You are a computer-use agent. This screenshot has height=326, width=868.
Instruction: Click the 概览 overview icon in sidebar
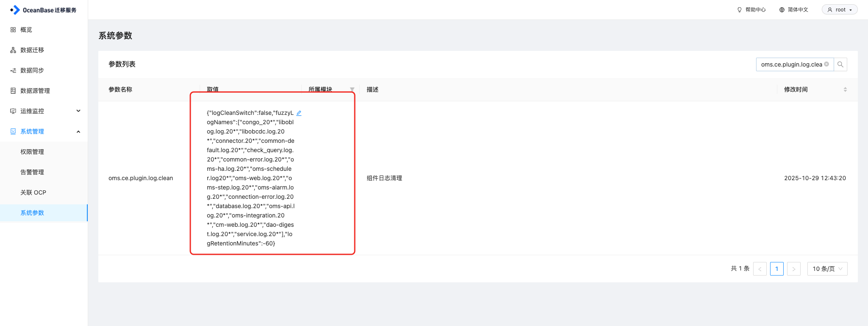click(x=13, y=30)
